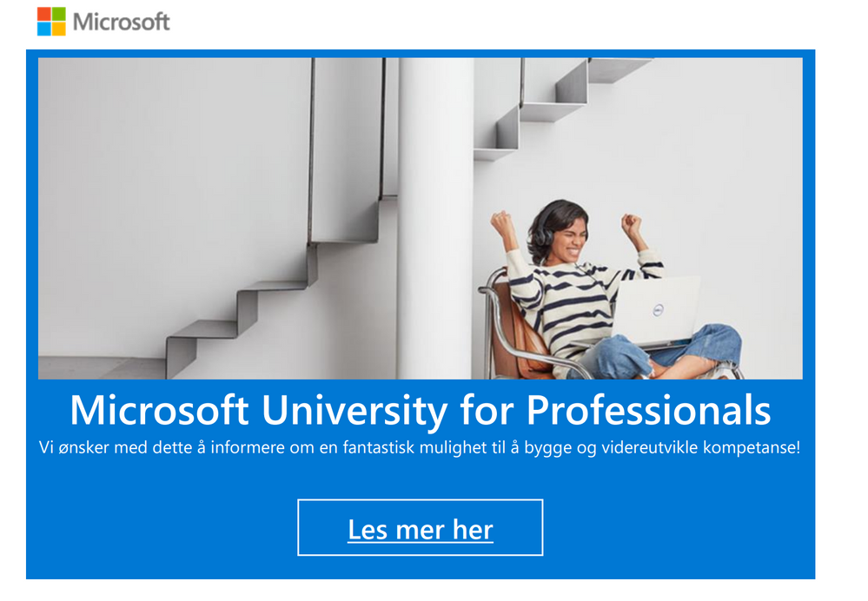Screen dimensions: 868x601
Task: Select the green square in the Microsoft logo
Action: [x=58, y=14]
